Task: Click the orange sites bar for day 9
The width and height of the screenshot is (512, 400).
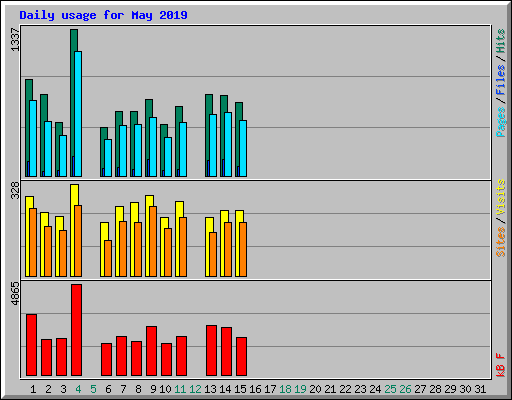Action: (153, 242)
